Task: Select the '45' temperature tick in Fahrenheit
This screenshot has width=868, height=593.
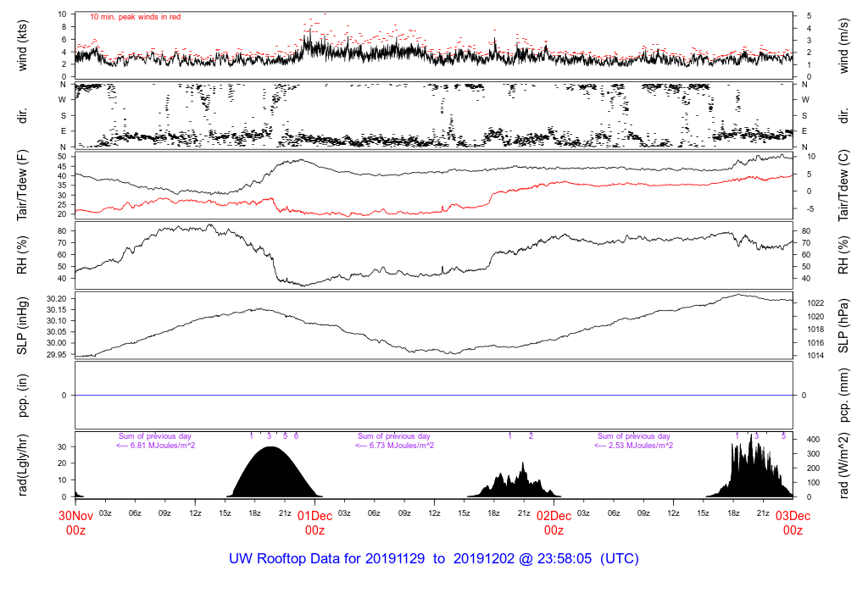Action: (62, 166)
